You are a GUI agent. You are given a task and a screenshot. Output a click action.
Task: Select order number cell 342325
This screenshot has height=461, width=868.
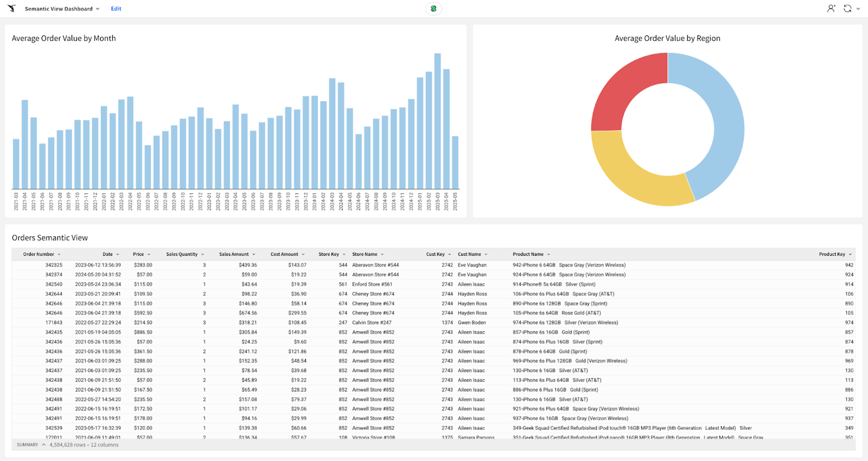[x=54, y=265]
